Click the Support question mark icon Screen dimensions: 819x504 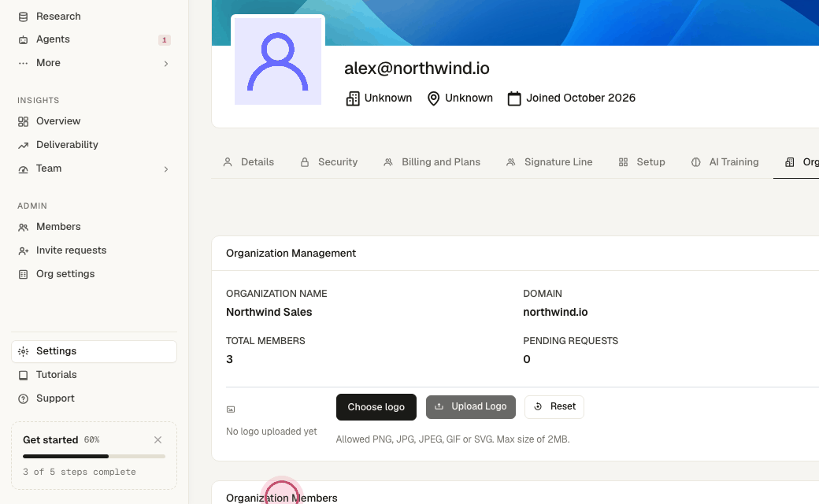point(23,398)
